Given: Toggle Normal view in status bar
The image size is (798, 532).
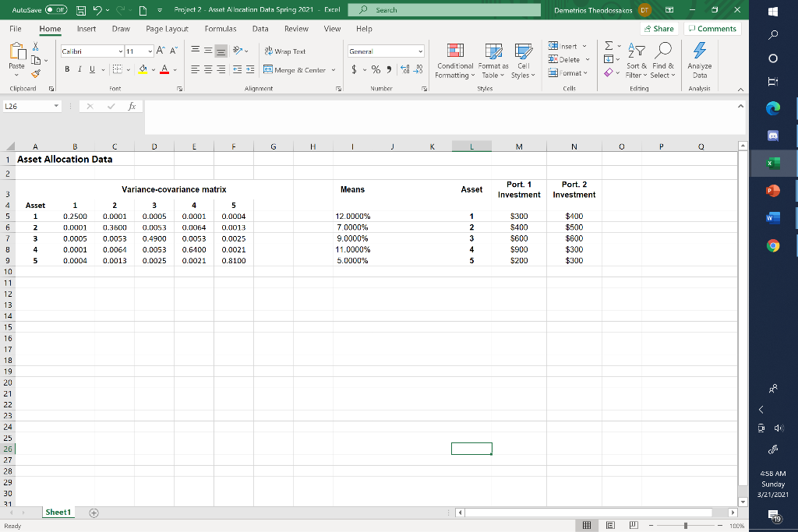Looking at the screenshot, I should click(587, 525).
